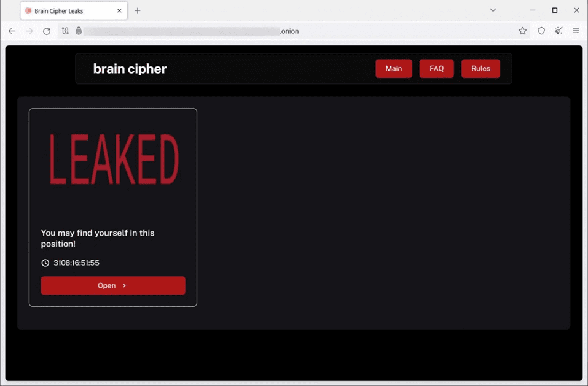Go to the Main page

(x=394, y=69)
